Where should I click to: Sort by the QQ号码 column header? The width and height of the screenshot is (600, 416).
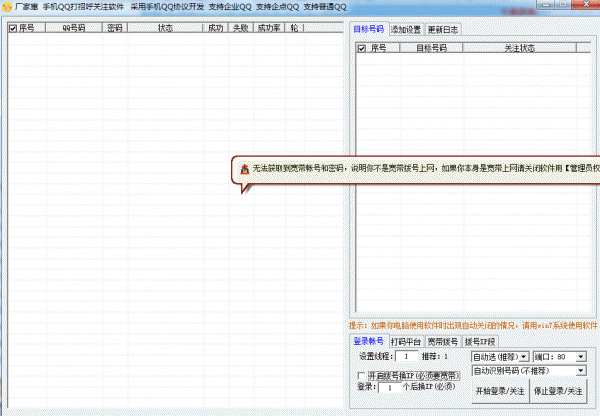point(74,28)
